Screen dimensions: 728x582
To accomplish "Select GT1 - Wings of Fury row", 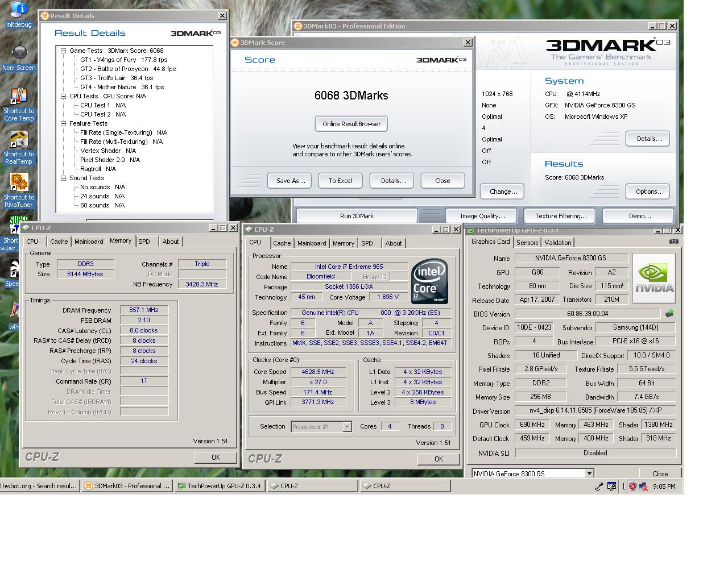I will (x=123, y=60).
